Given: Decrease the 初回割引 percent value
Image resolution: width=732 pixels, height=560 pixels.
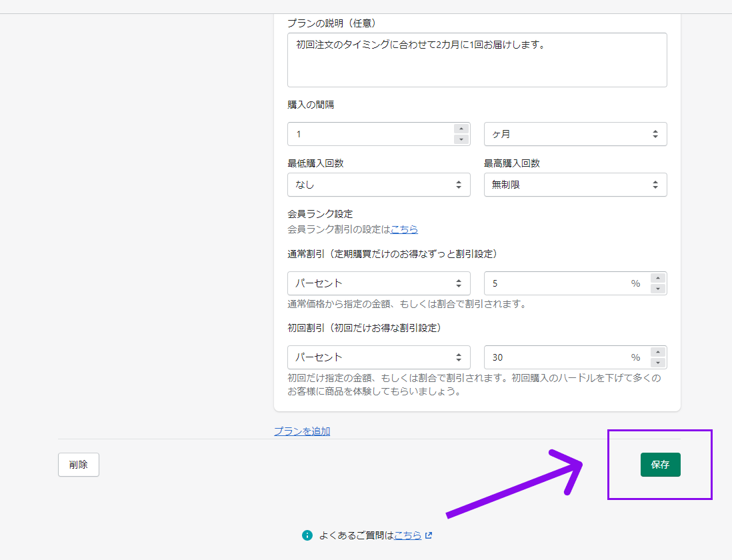Looking at the screenshot, I should [x=658, y=363].
